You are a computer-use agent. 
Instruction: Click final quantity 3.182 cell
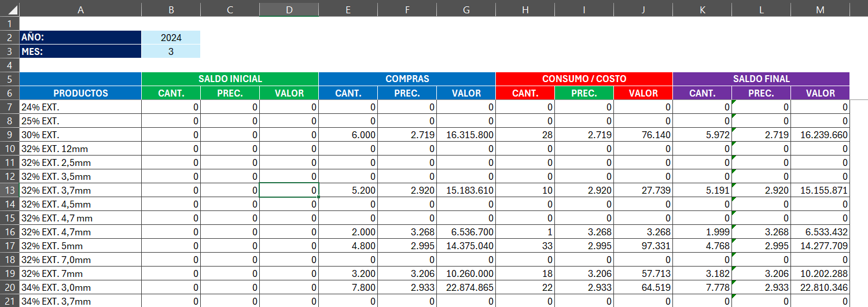(702, 273)
